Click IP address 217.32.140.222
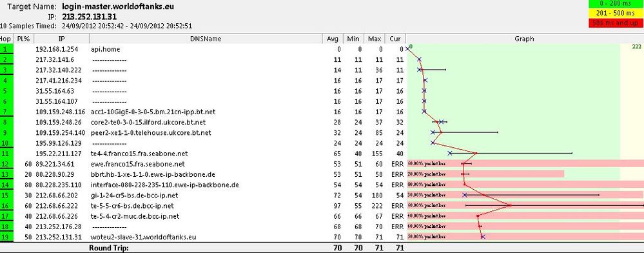The image size is (644, 253). pos(58,70)
